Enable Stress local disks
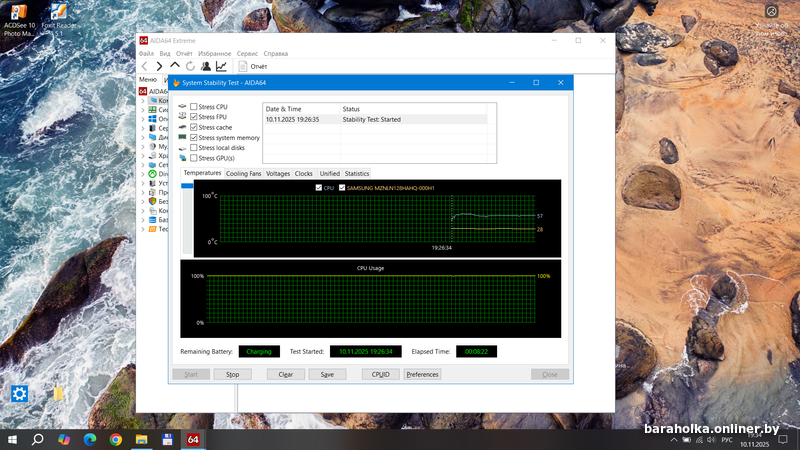 194,147
